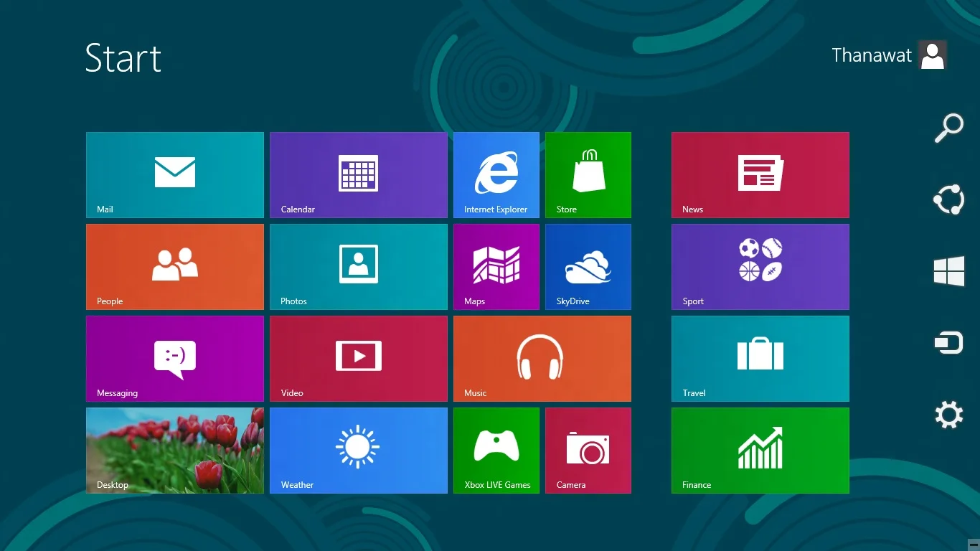Open the Finance tile
The height and width of the screenshot is (551, 980).
point(760,451)
